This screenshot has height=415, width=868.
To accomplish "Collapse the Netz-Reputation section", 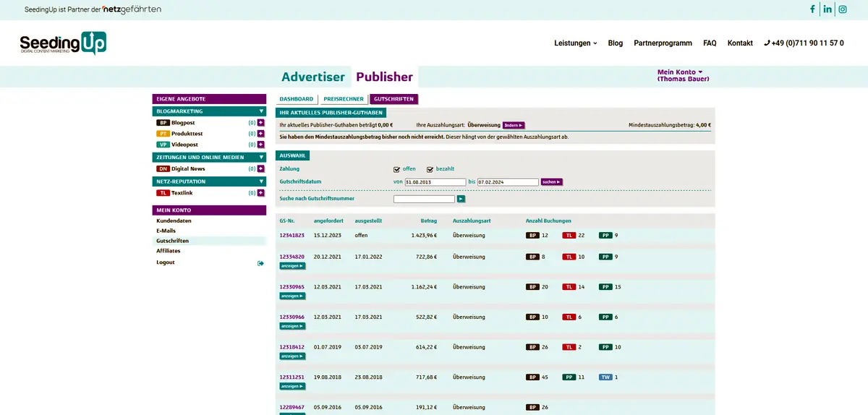I will point(261,181).
